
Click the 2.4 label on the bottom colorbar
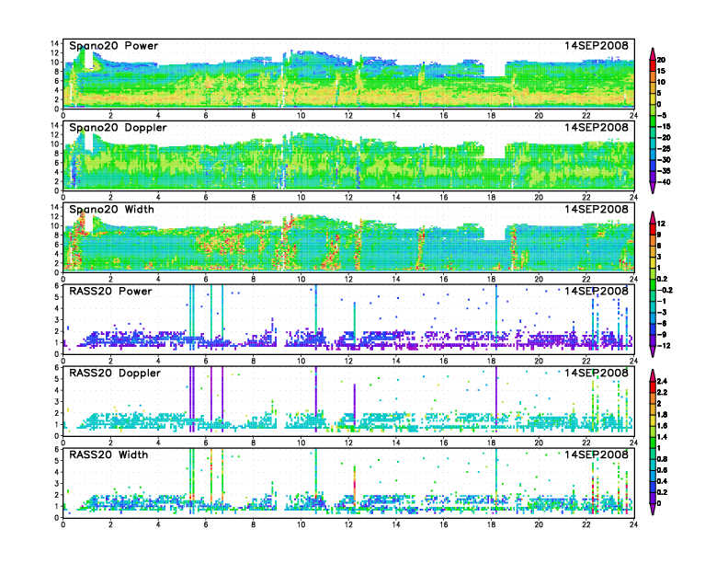pos(662,381)
